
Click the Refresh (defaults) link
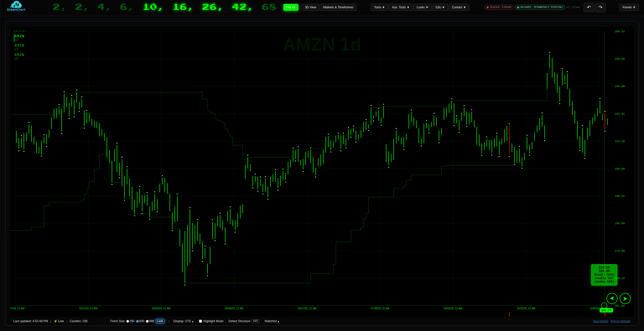pyautogui.click(x=621, y=321)
